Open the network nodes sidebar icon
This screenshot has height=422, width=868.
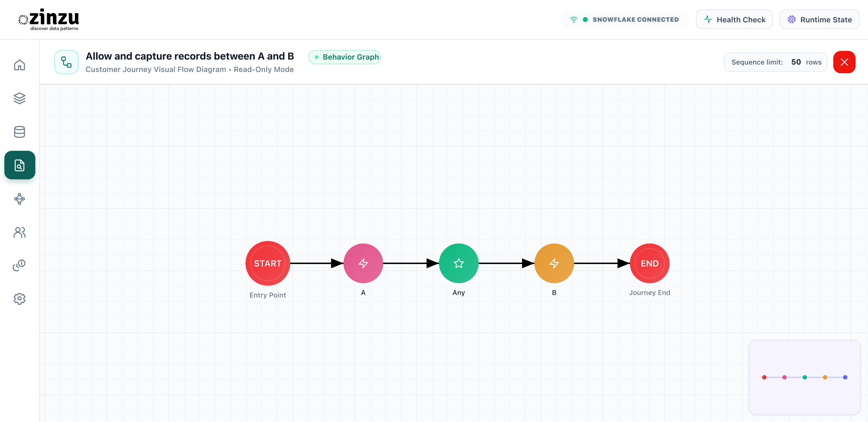20,199
